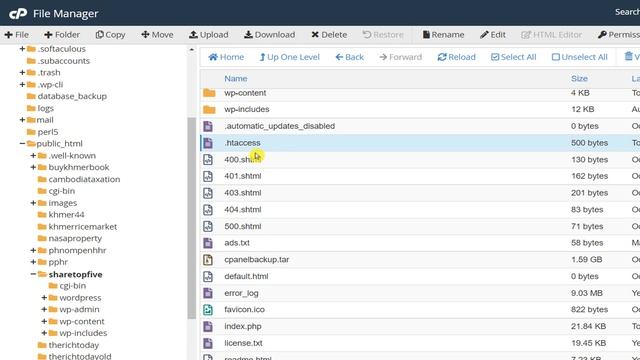Click the cpanelbackup.tar archive icon

[208, 260]
